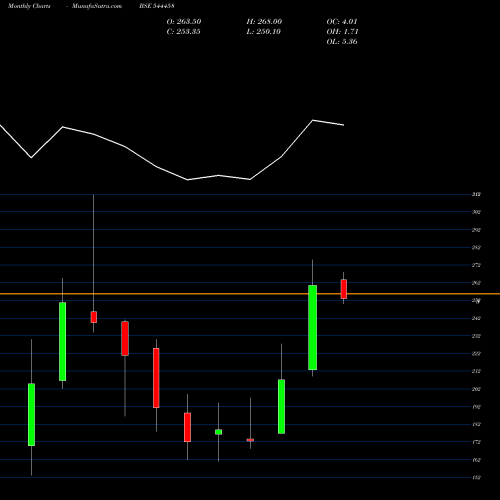Click the 232 price axis label
The height and width of the screenshot is (500, 500).
point(476,336)
